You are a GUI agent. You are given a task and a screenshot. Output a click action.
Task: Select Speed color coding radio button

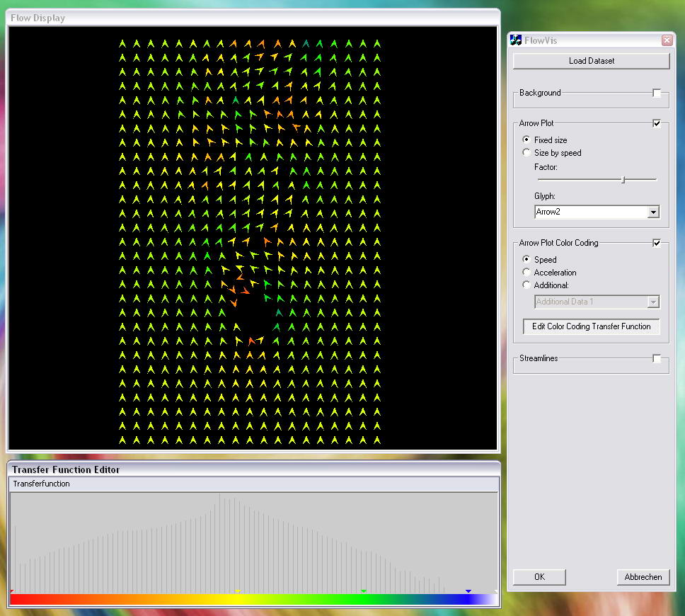point(526,259)
